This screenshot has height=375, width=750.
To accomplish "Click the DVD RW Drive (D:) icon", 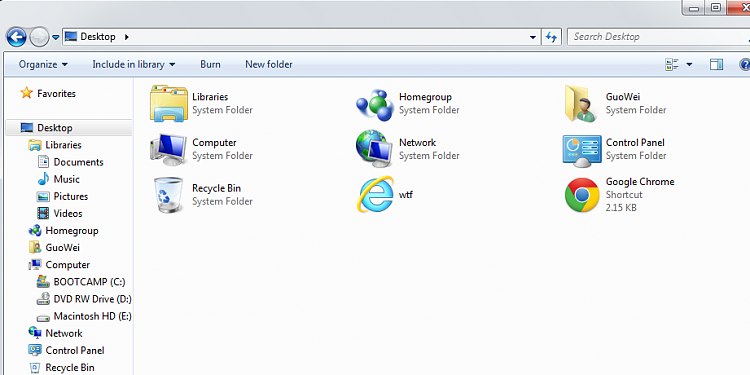I will coord(43,299).
